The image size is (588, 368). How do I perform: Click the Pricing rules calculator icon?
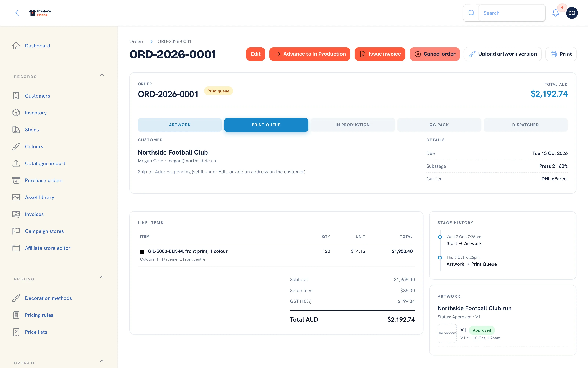coord(16,315)
